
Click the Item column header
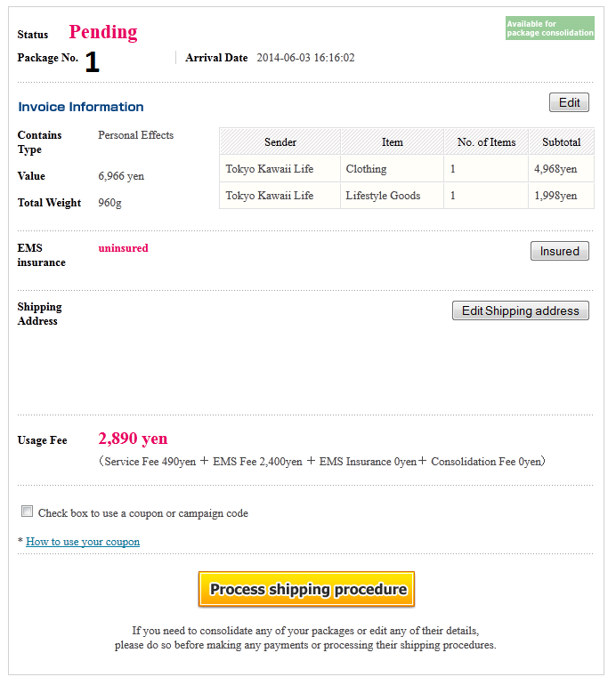click(x=392, y=142)
